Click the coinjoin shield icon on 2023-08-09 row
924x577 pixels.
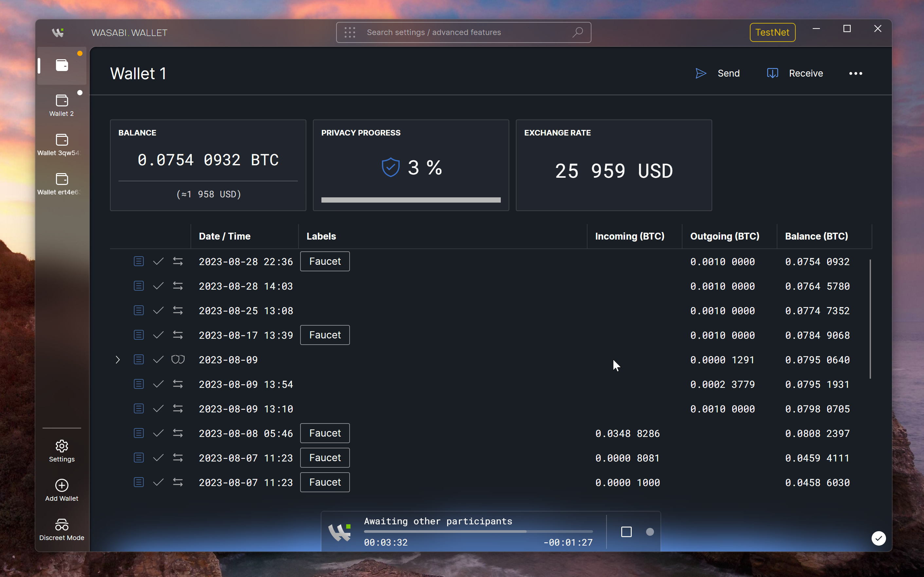pyautogui.click(x=178, y=359)
